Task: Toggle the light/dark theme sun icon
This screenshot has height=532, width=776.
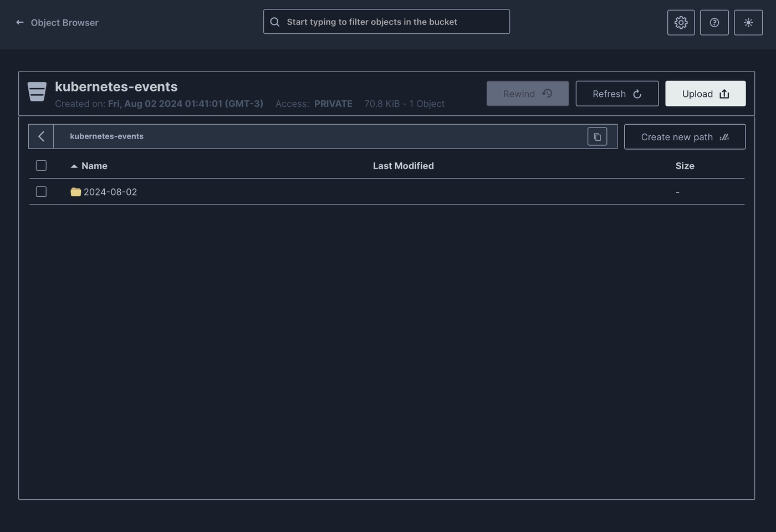Action: 748,23
